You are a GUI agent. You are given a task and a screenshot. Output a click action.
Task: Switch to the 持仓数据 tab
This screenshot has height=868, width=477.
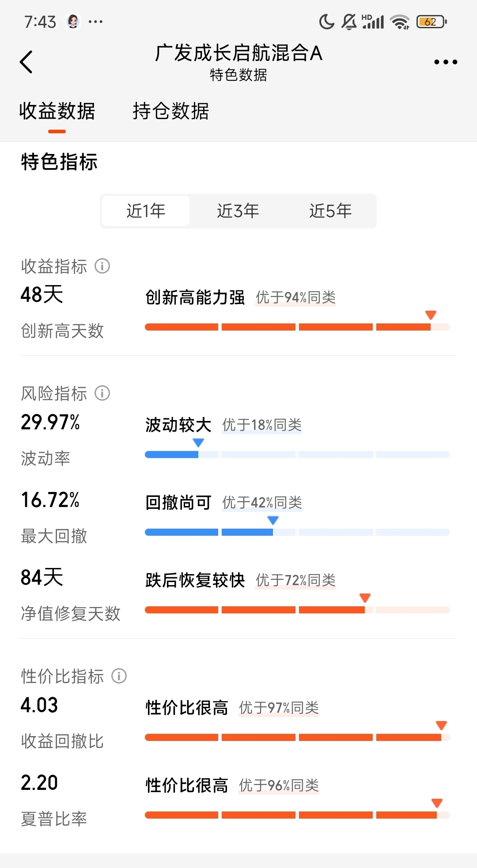click(171, 111)
